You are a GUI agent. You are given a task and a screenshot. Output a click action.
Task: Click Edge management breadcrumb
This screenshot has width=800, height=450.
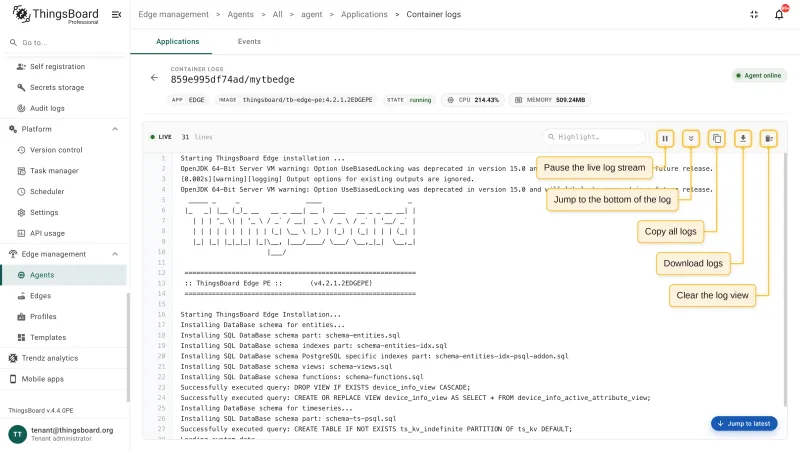pos(173,14)
